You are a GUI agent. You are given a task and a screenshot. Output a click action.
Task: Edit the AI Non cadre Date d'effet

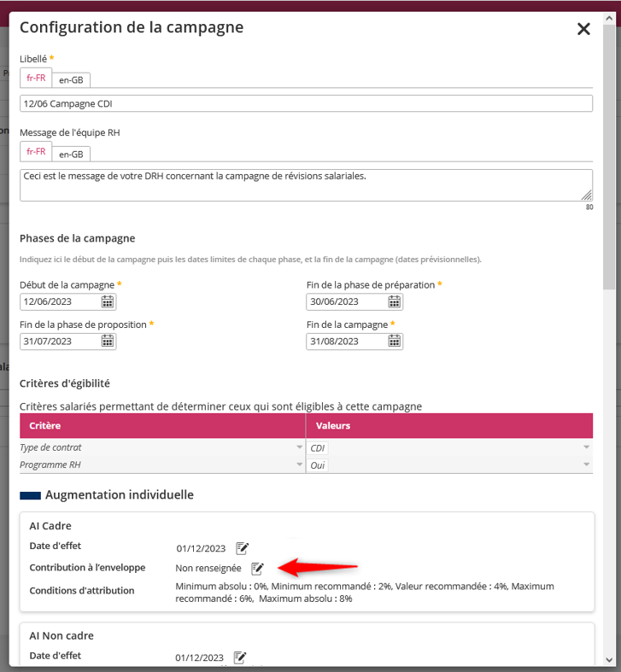pos(240,657)
